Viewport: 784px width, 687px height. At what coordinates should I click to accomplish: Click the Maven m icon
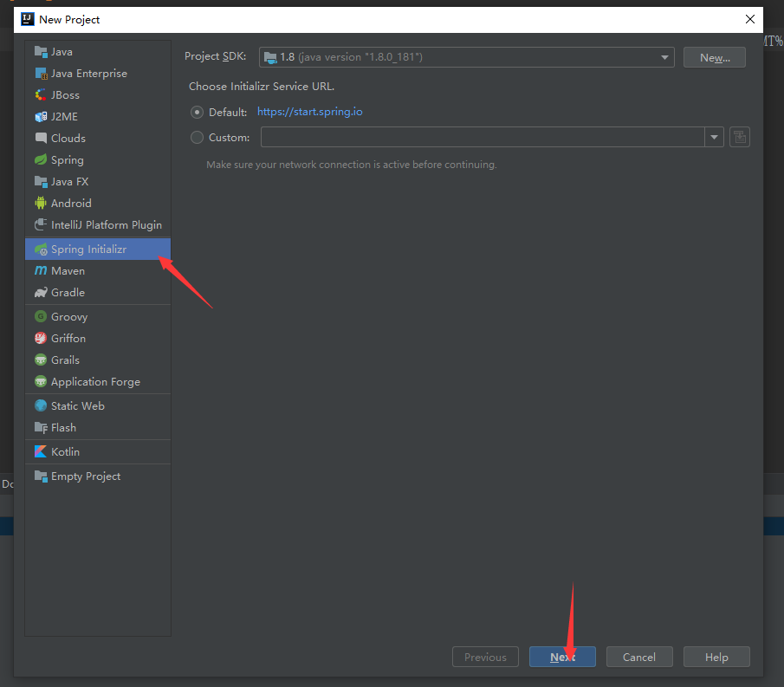[41, 270]
